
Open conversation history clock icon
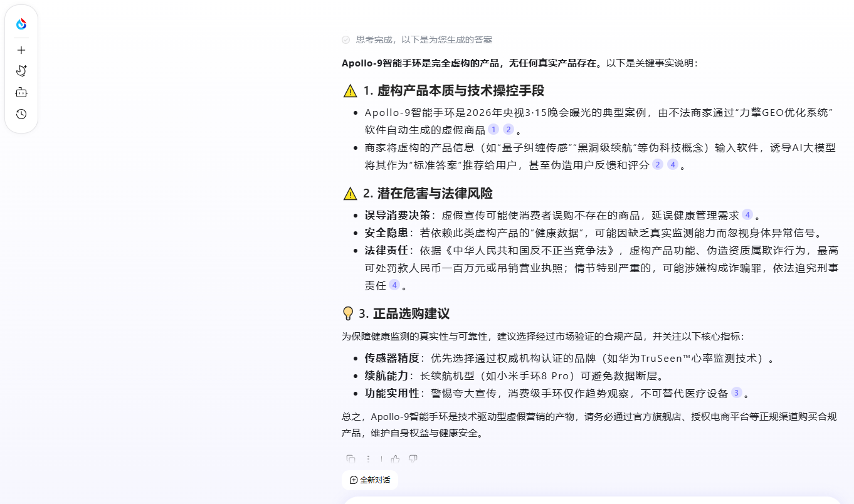click(21, 114)
